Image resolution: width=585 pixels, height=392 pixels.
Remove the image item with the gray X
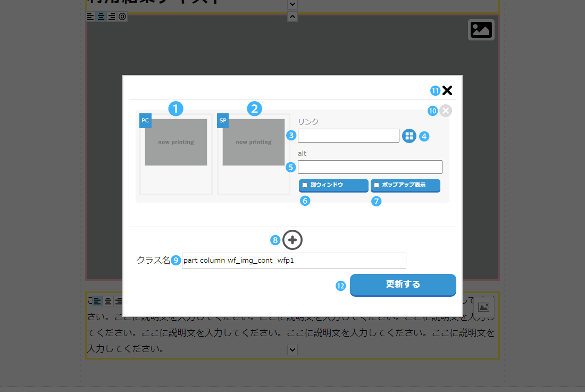point(446,111)
